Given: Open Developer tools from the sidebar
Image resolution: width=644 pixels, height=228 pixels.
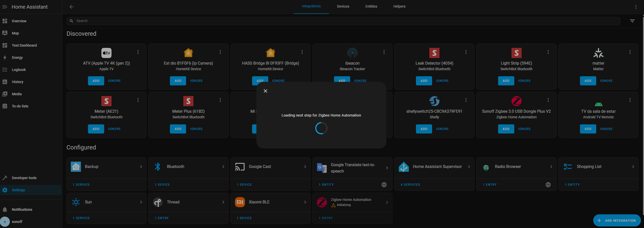Looking at the screenshot, I should tap(5, 178).
